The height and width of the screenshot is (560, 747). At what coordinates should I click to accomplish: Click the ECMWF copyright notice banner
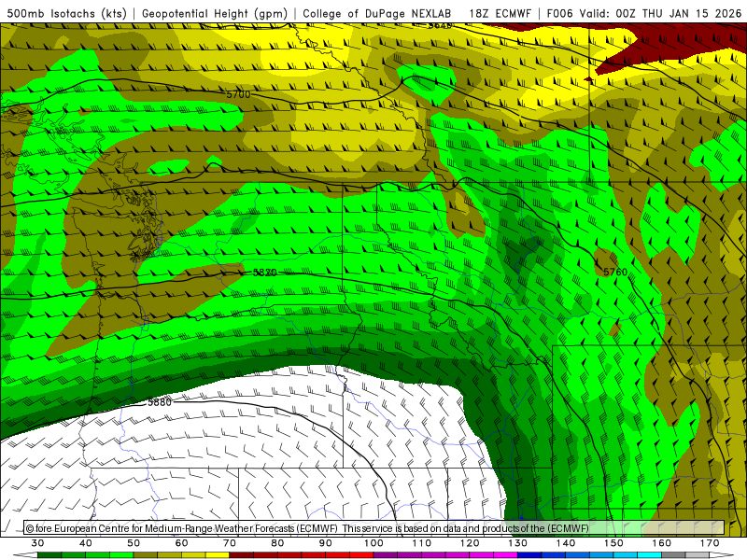374,528
